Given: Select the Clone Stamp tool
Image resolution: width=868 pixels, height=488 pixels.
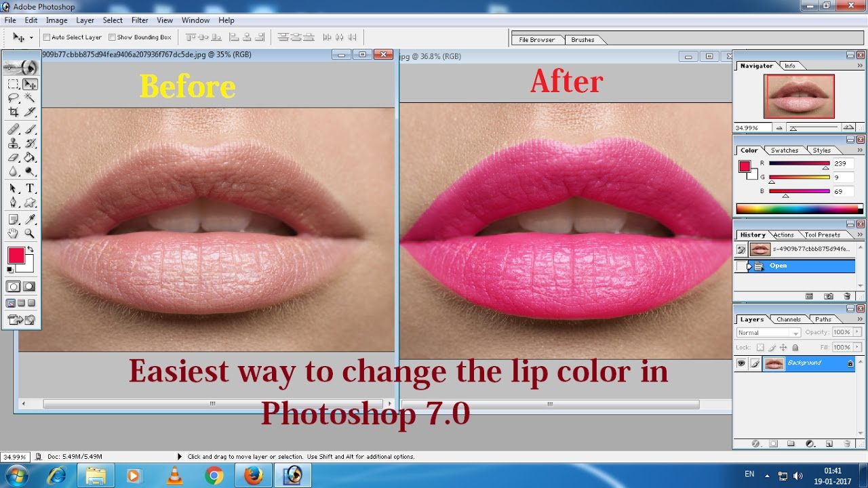Looking at the screenshot, I should [13, 143].
